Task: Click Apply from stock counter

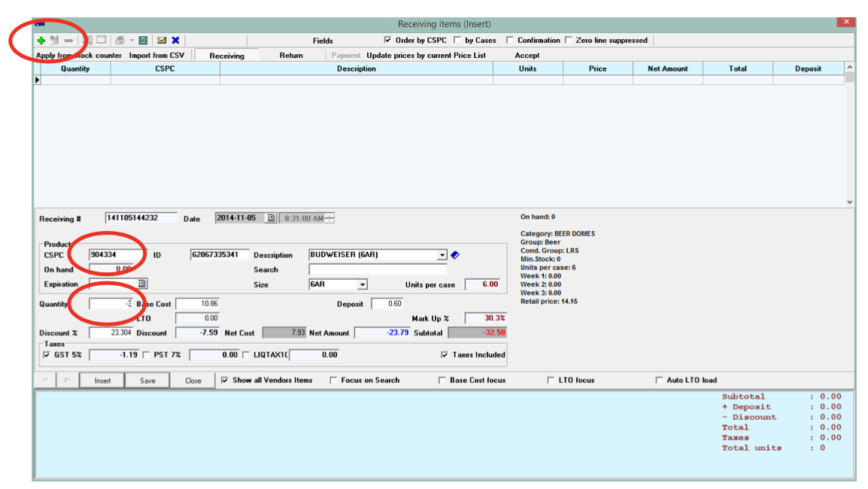Action: pos(79,56)
